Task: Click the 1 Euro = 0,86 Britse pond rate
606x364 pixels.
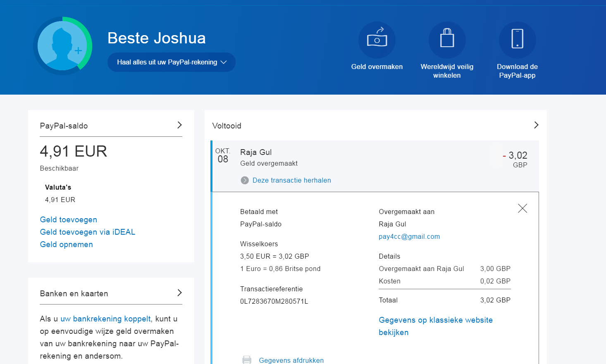Action: coord(280,269)
